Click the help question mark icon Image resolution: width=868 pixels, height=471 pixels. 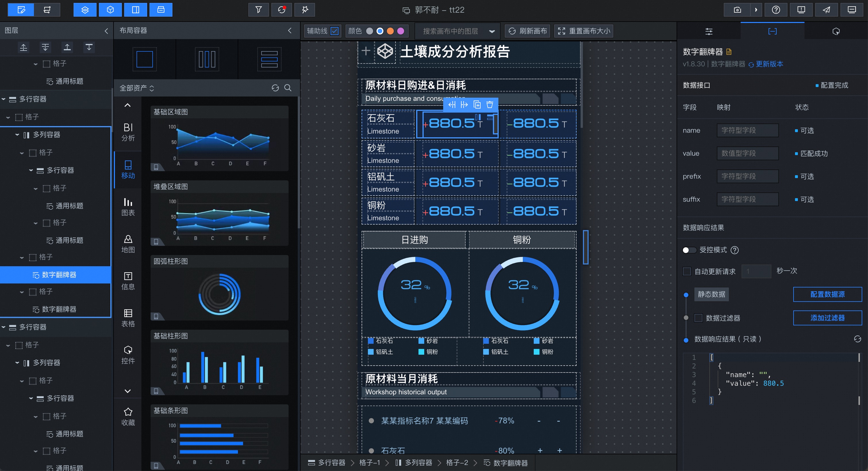[776, 10]
